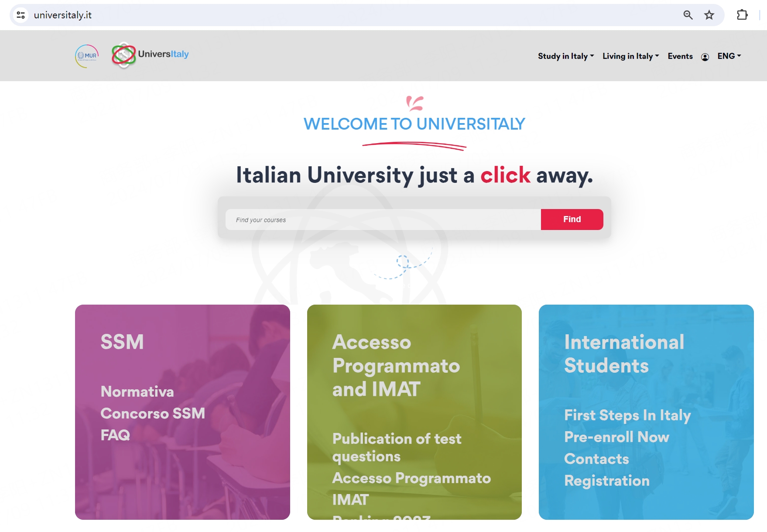Screen dimensions: 767x532
Task: Select First Steps In Italy link
Action: (627, 415)
